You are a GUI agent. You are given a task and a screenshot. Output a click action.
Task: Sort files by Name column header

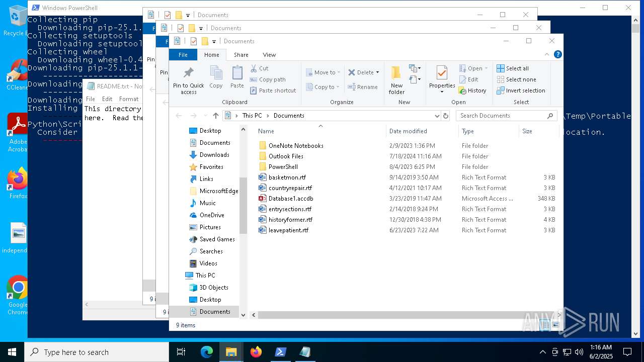[320, 131]
